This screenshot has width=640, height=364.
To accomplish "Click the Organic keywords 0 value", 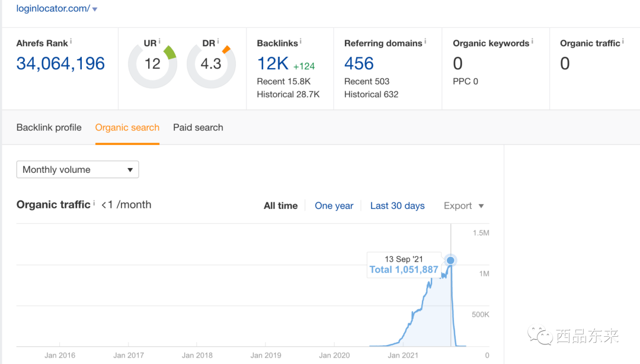I will 457,63.
